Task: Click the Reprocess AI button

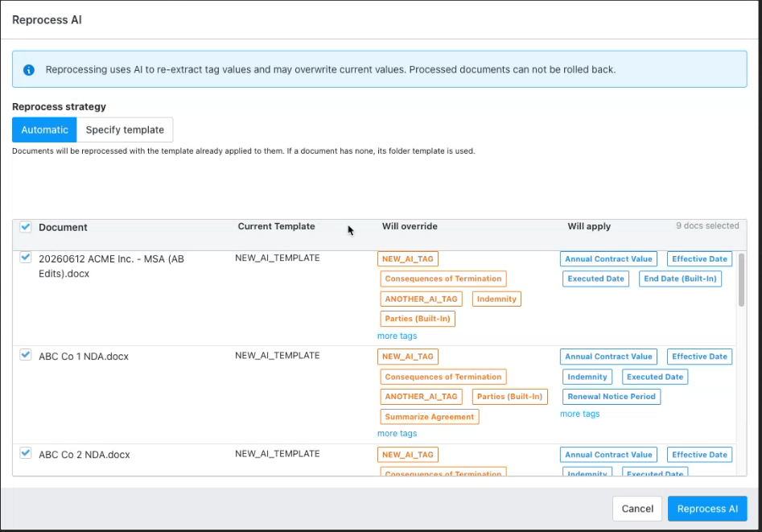Action: pos(707,509)
